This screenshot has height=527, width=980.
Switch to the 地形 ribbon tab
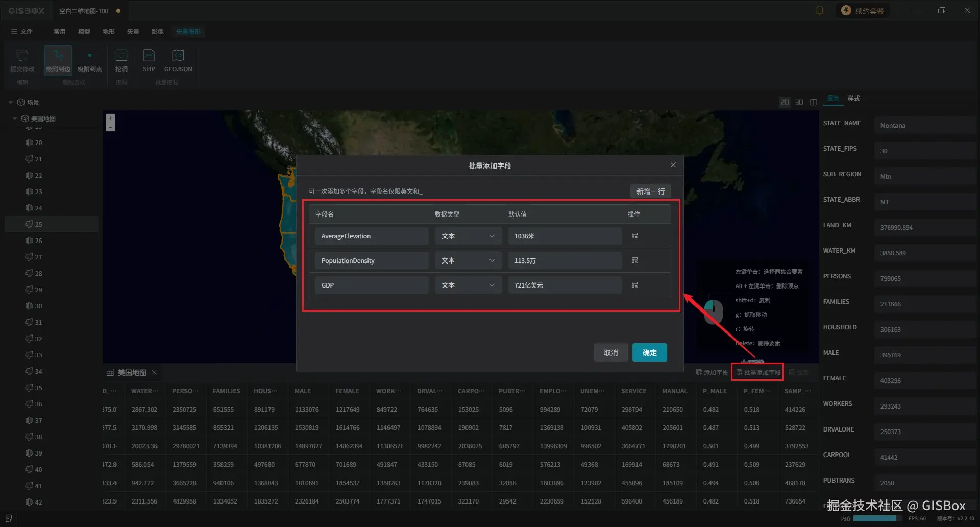[109, 31]
